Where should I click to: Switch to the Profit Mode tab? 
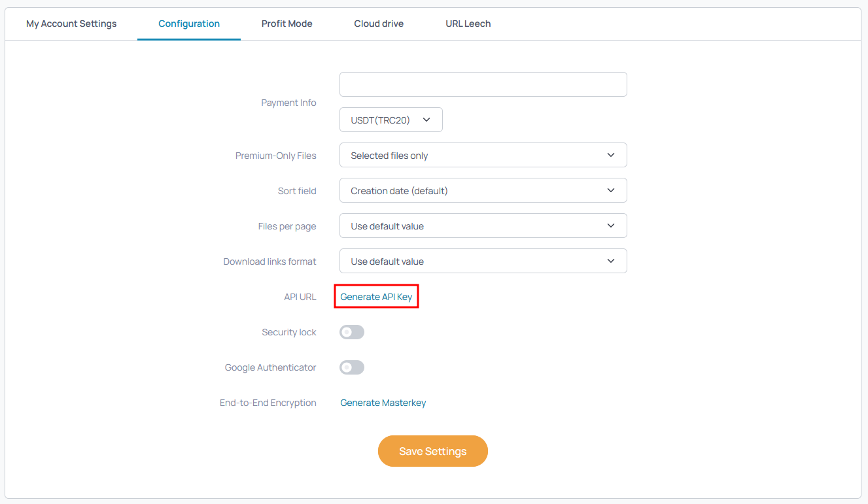[286, 24]
